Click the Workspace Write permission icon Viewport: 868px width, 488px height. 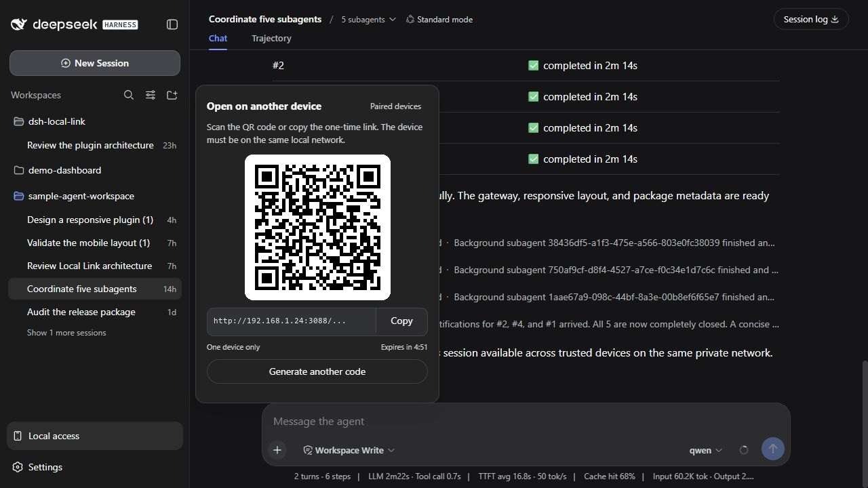(308, 450)
